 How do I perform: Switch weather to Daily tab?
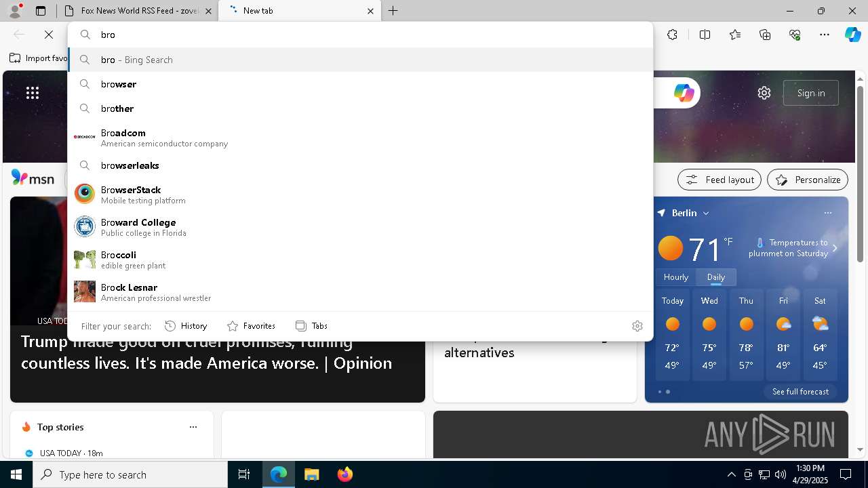point(716,277)
